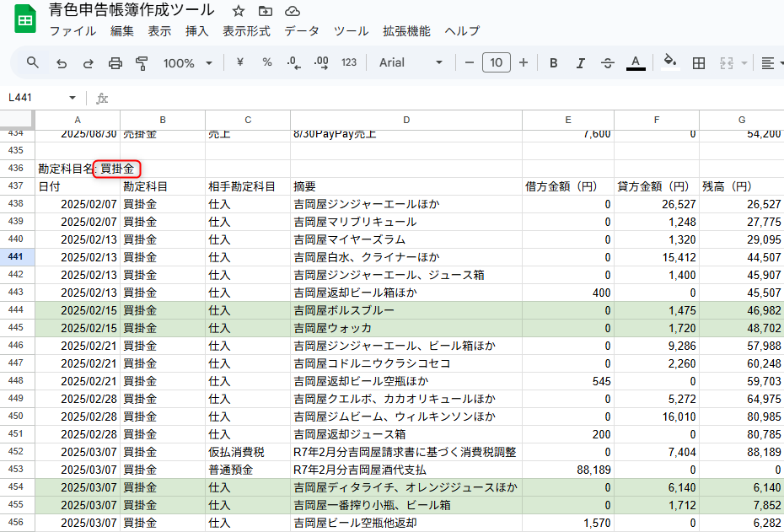Open the text color picker
Image resolution: width=784 pixels, height=532 pixels.
click(635, 62)
